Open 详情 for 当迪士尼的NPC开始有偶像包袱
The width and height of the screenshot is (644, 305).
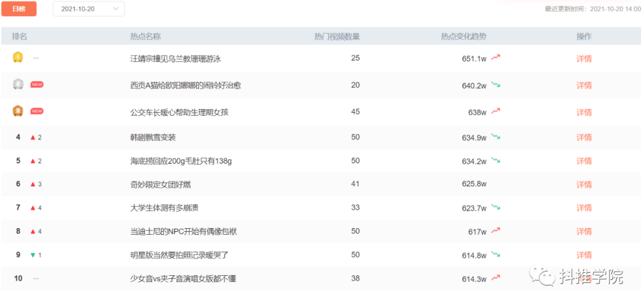[584, 232]
